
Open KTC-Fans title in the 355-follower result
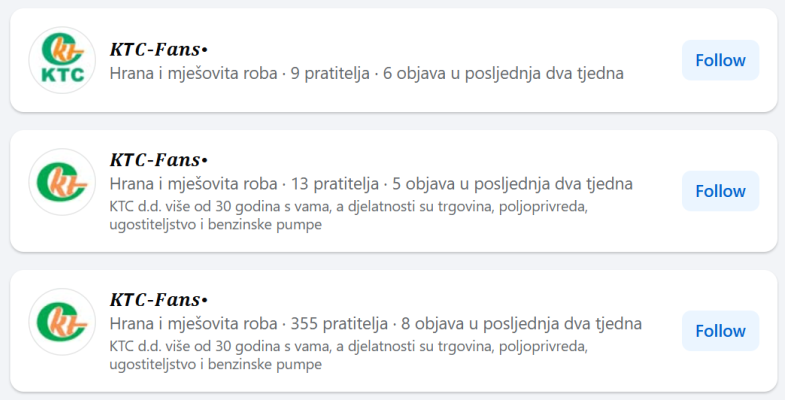(x=158, y=300)
